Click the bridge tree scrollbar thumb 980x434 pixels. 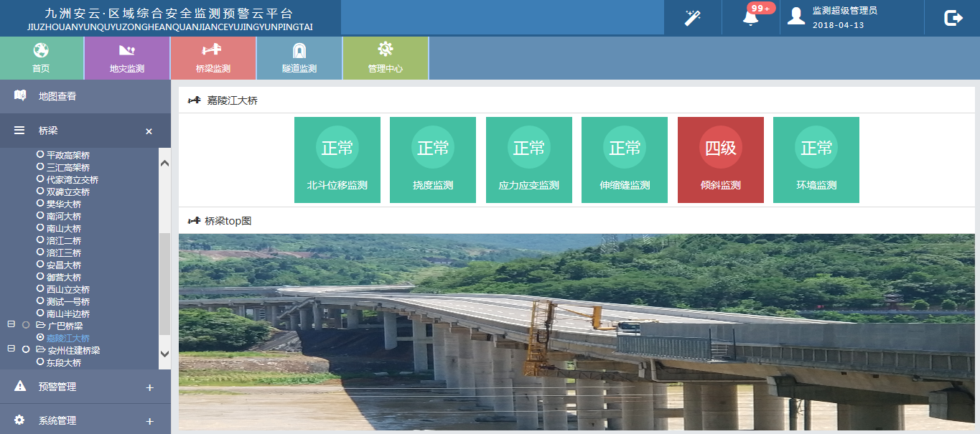[x=164, y=284]
